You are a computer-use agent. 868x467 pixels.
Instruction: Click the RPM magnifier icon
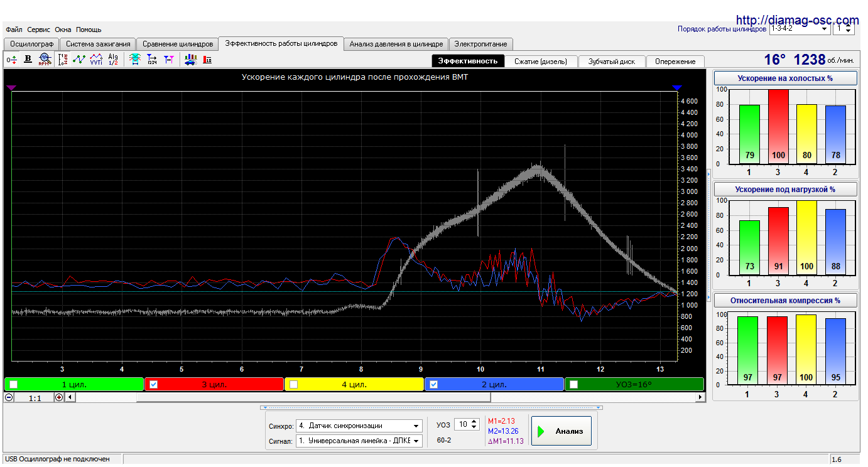pos(44,60)
